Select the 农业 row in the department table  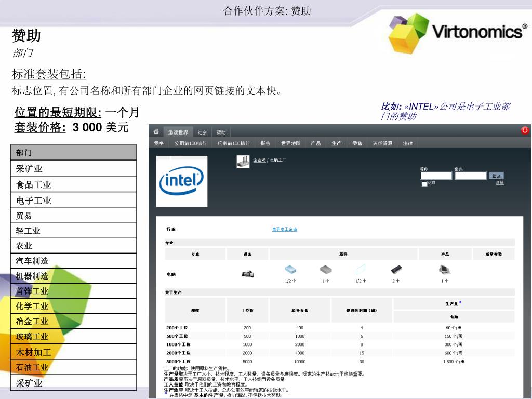point(73,246)
